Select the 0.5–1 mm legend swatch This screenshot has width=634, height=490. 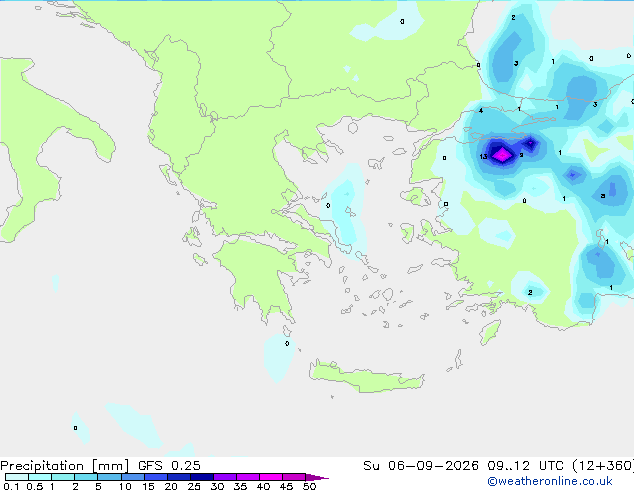pyautogui.click(x=40, y=477)
